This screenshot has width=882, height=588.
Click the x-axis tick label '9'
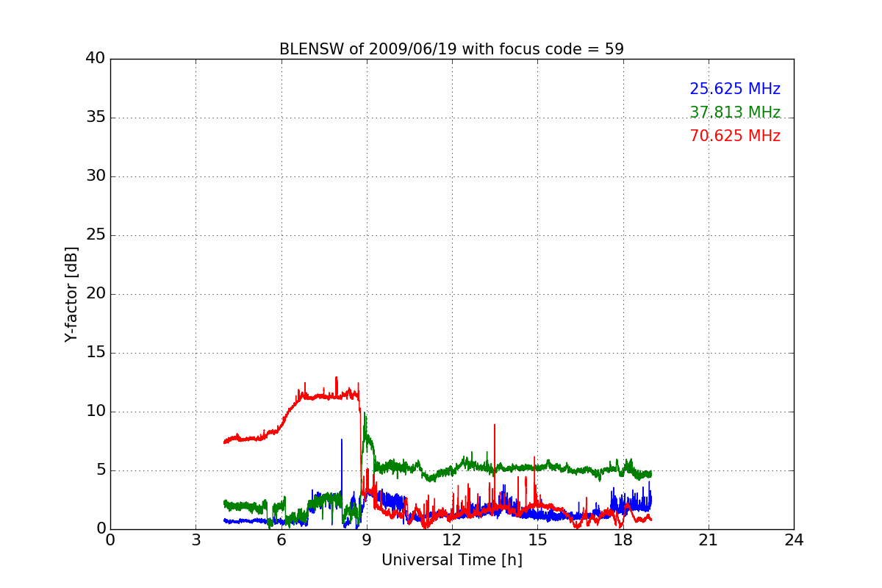pyautogui.click(x=367, y=540)
